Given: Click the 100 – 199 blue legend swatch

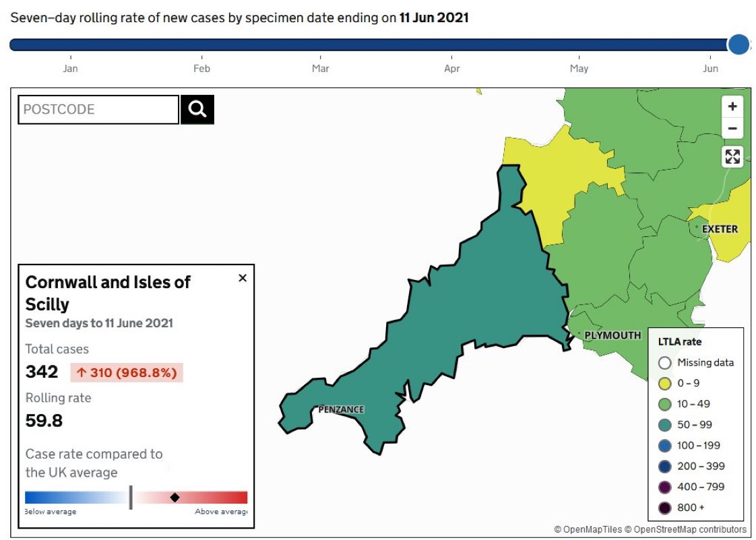Looking at the screenshot, I should (x=665, y=446).
